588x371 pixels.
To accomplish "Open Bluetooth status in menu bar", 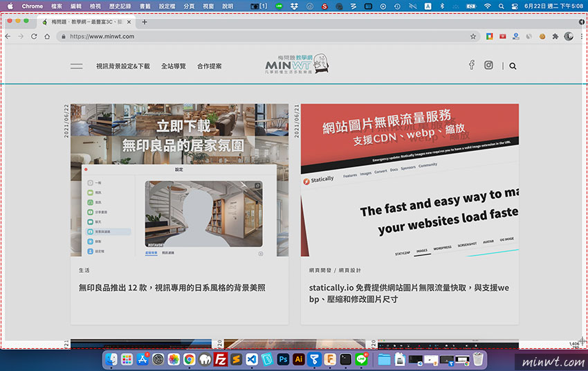I will 442,6.
